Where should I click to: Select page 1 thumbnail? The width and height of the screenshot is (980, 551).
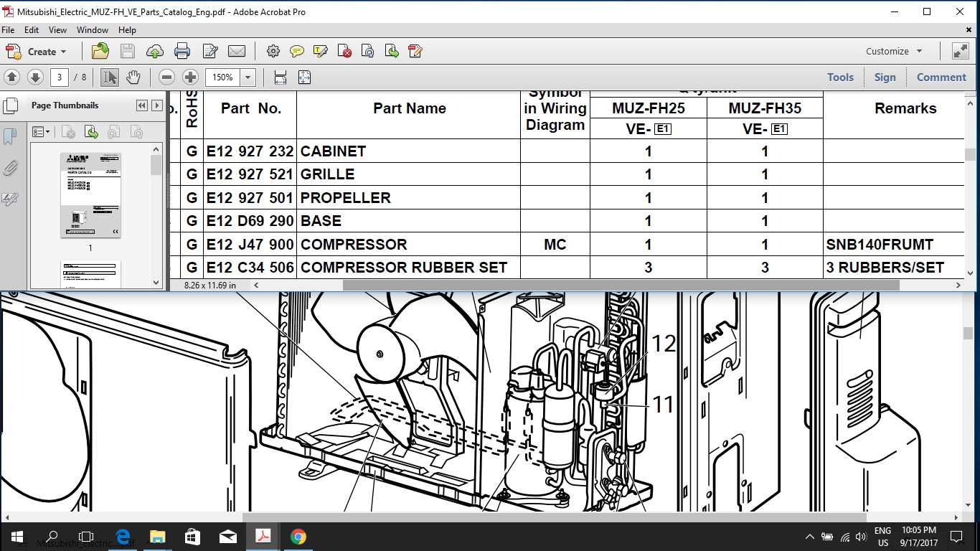(x=90, y=195)
